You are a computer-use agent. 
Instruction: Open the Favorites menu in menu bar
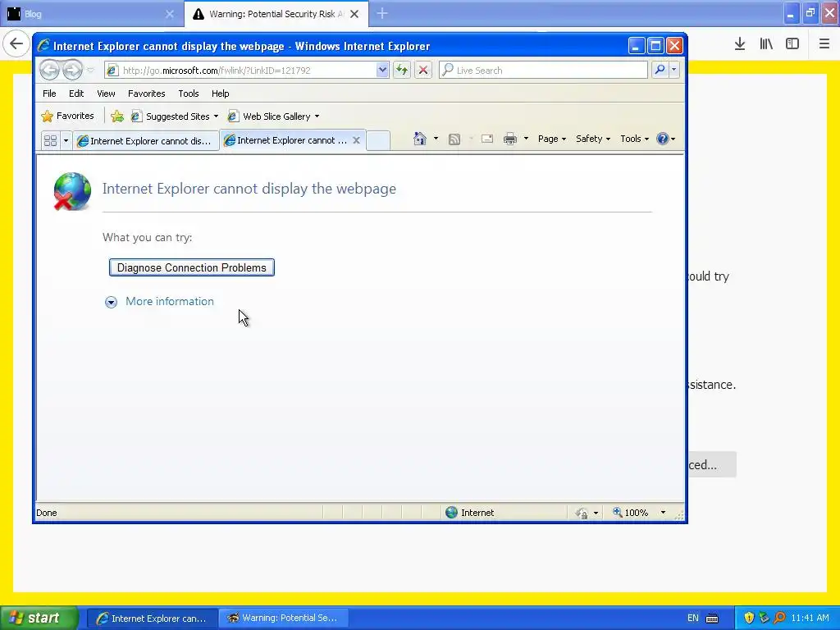coord(146,94)
